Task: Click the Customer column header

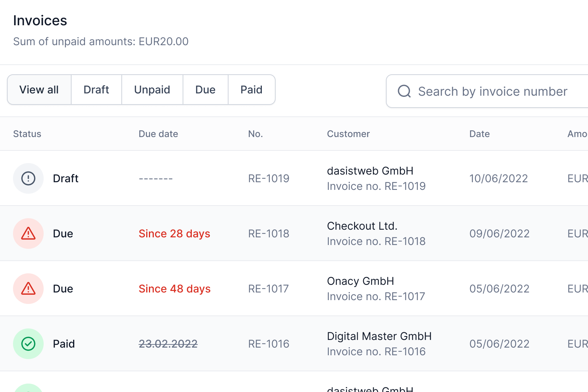Action: (348, 134)
